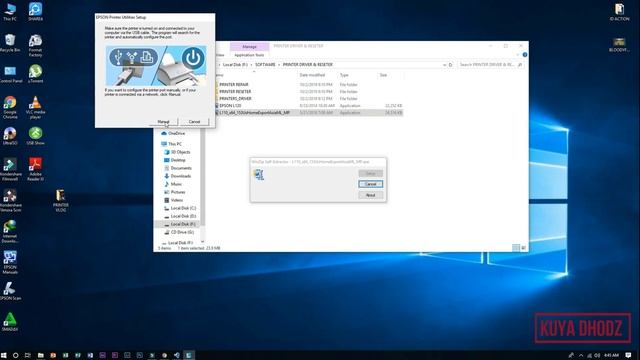Click File Explorer help icon

coord(525,55)
